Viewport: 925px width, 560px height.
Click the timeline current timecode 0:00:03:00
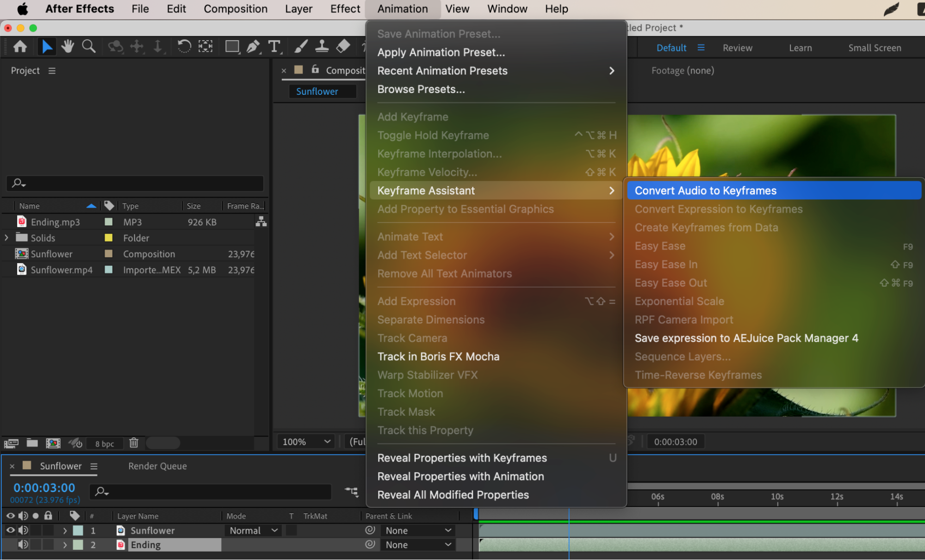tap(44, 487)
